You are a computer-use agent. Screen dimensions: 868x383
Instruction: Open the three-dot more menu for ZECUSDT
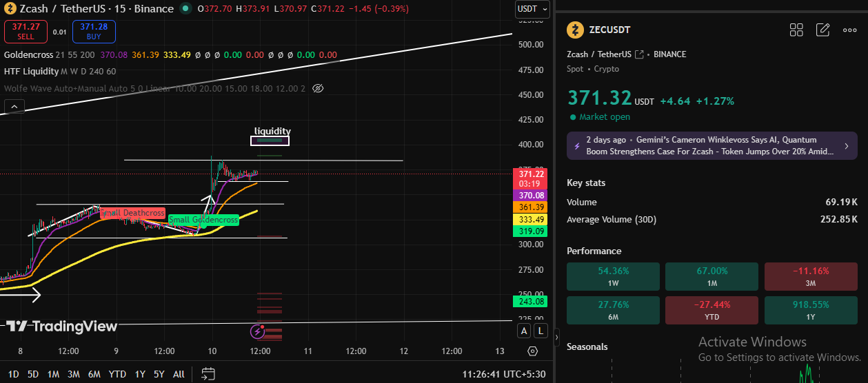pyautogui.click(x=849, y=30)
